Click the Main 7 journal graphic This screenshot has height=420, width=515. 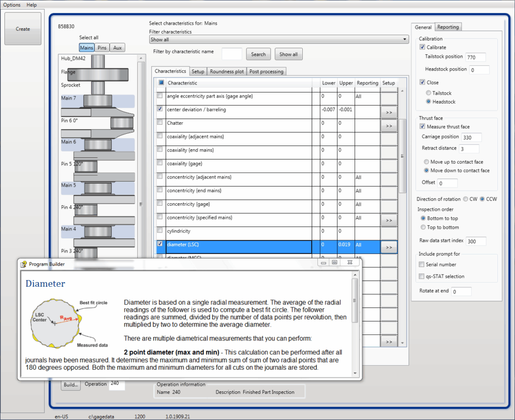[x=98, y=101]
